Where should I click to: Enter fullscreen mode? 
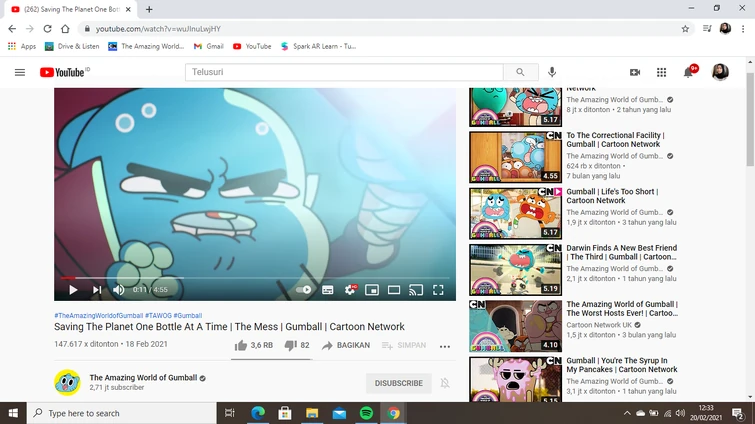[438, 290]
